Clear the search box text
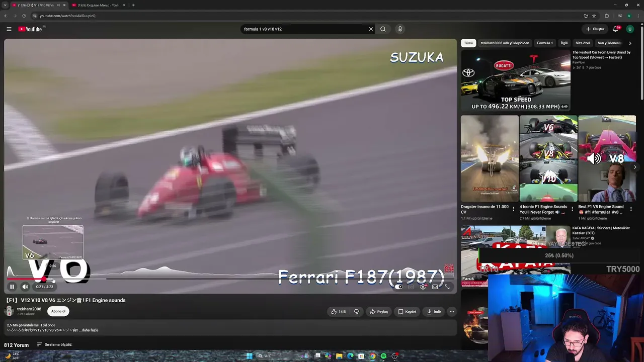644x362 pixels. 371,29
